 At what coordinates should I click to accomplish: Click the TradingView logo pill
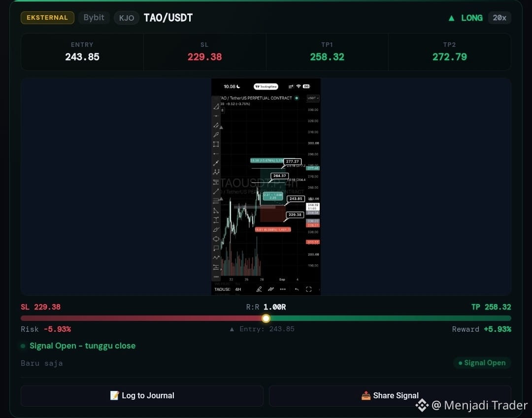click(x=266, y=87)
